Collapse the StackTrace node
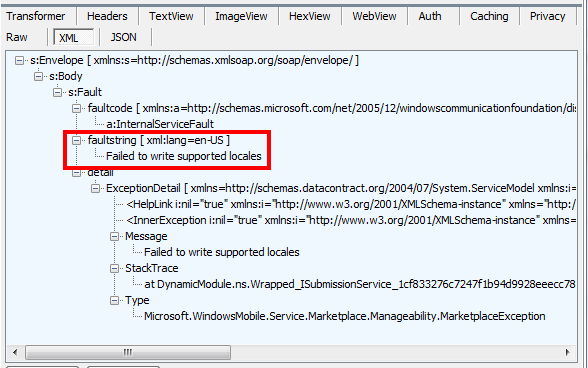 [115, 268]
